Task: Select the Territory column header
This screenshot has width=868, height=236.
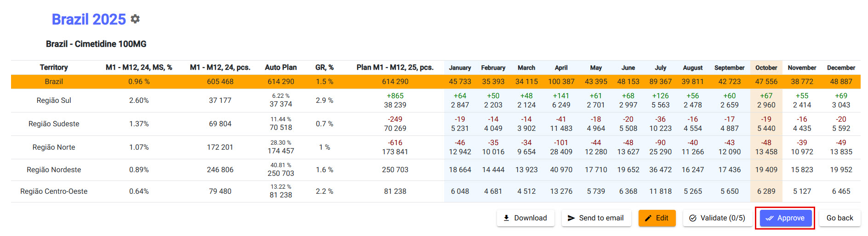Action: (54, 67)
